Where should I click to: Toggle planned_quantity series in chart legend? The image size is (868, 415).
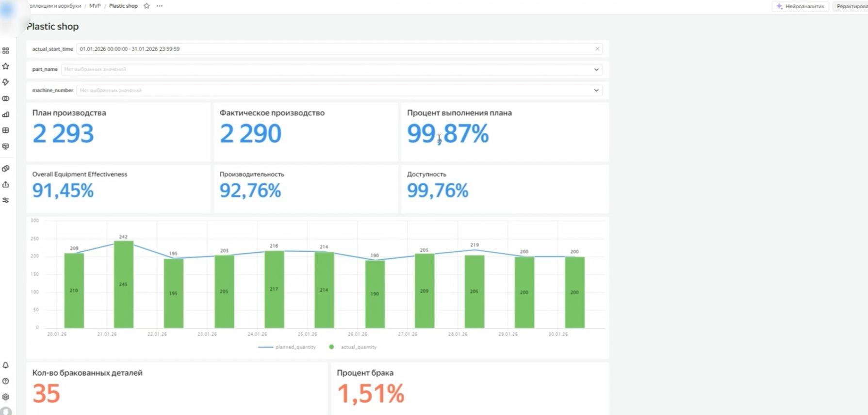[x=287, y=347]
